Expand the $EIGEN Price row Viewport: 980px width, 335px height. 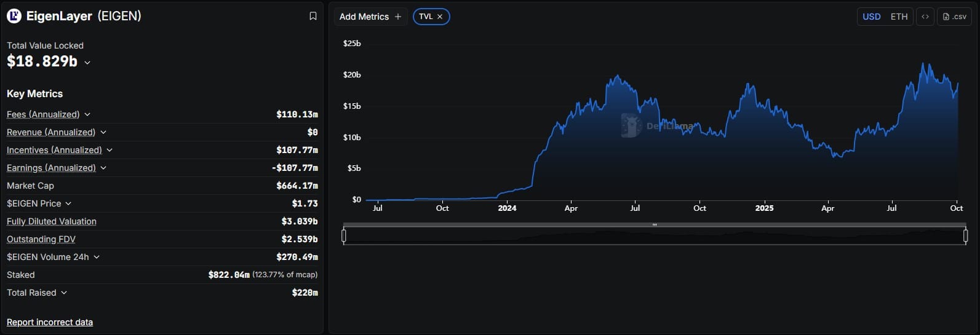pos(68,203)
